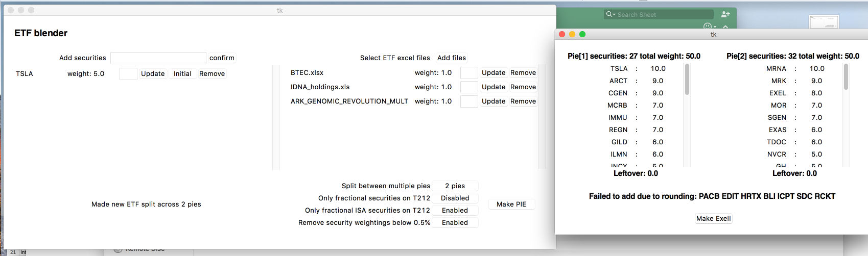Collapse ribbon chevron in Excel window
The image size is (868, 256).
coord(725,27)
